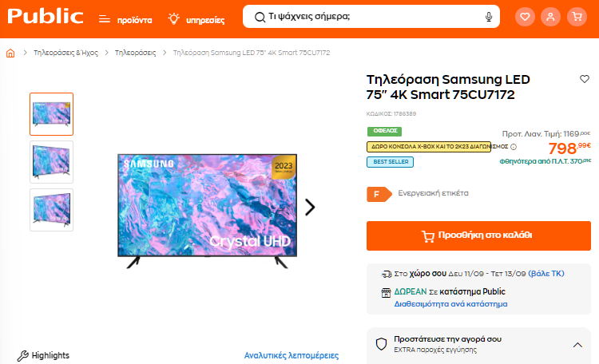The height and width of the screenshot is (364, 599).
Task: Open Διαθεσιμότητα ανά κατάστημα link
Action: pos(450,304)
